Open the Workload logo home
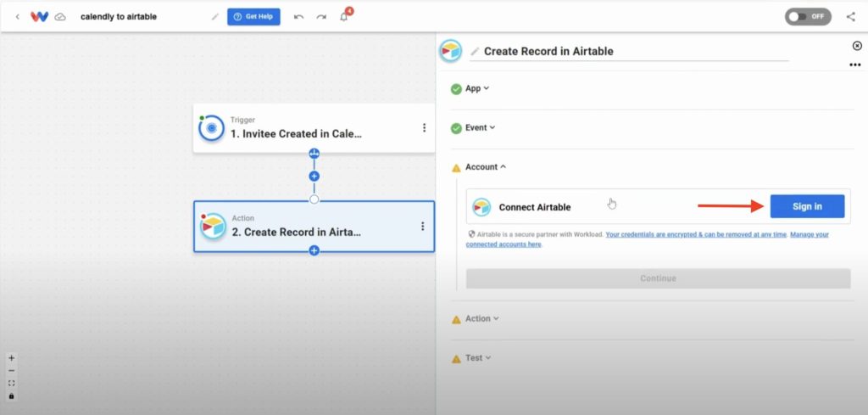Screen dimensions: 868x415 [x=39, y=17]
